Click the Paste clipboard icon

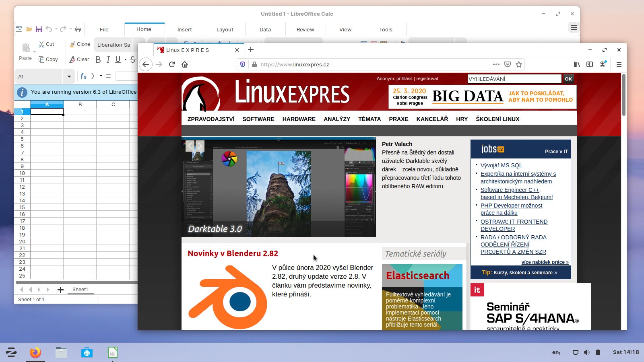(26, 47)
